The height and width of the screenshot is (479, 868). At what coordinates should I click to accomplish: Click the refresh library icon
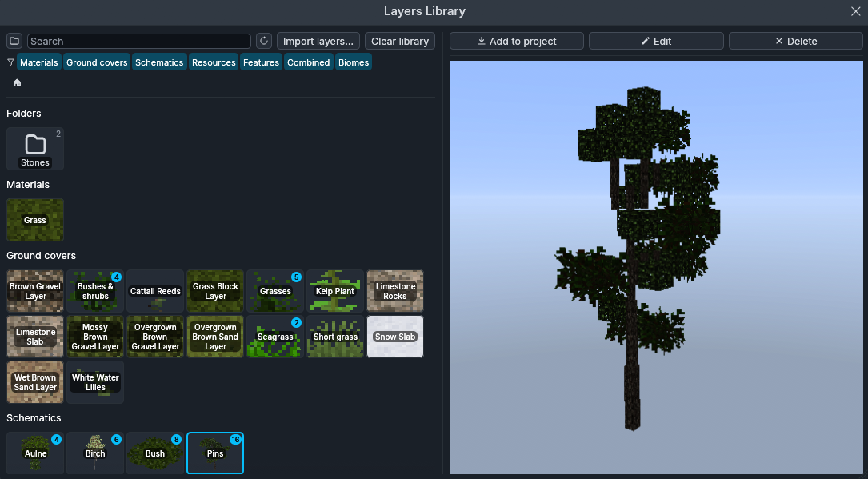pyautogui.click(x=264, y=41)
